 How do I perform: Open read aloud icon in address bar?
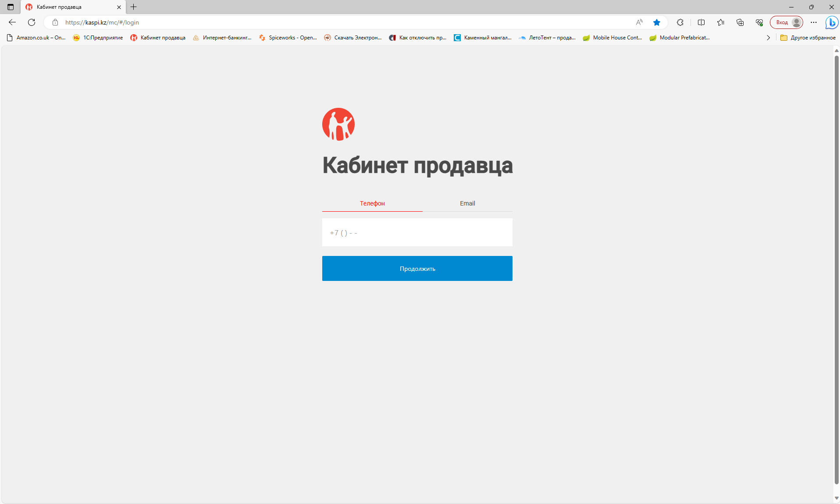(x=639, y=22)
